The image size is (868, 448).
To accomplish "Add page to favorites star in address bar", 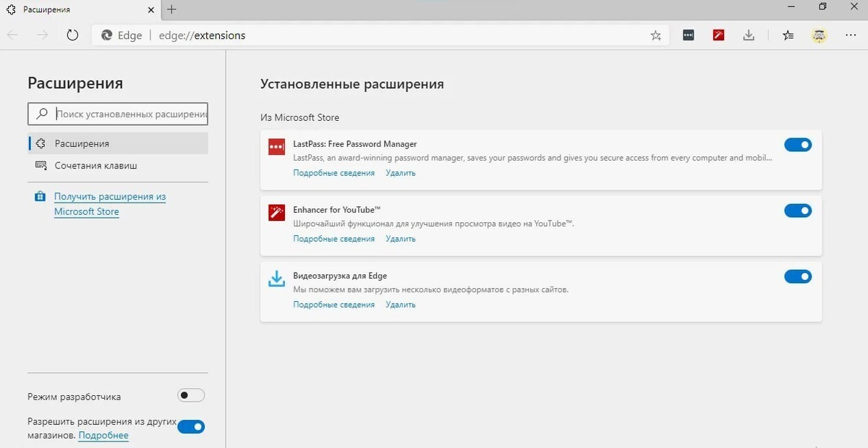I will 655,35.
